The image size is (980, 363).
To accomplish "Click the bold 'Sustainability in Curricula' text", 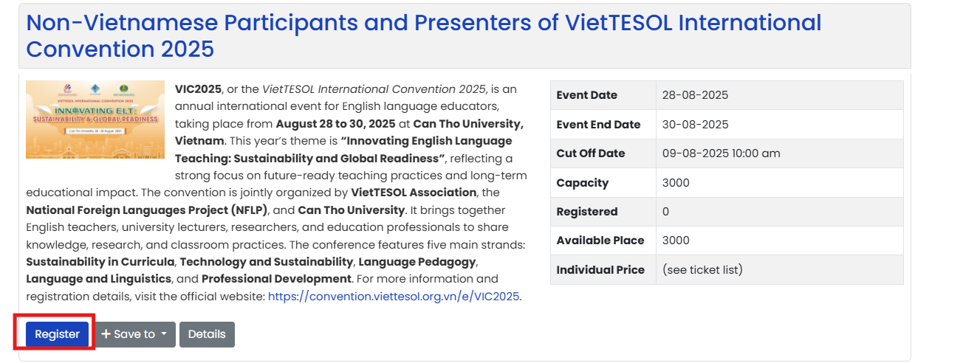I will pyautogui.click(x=100, y=262).
